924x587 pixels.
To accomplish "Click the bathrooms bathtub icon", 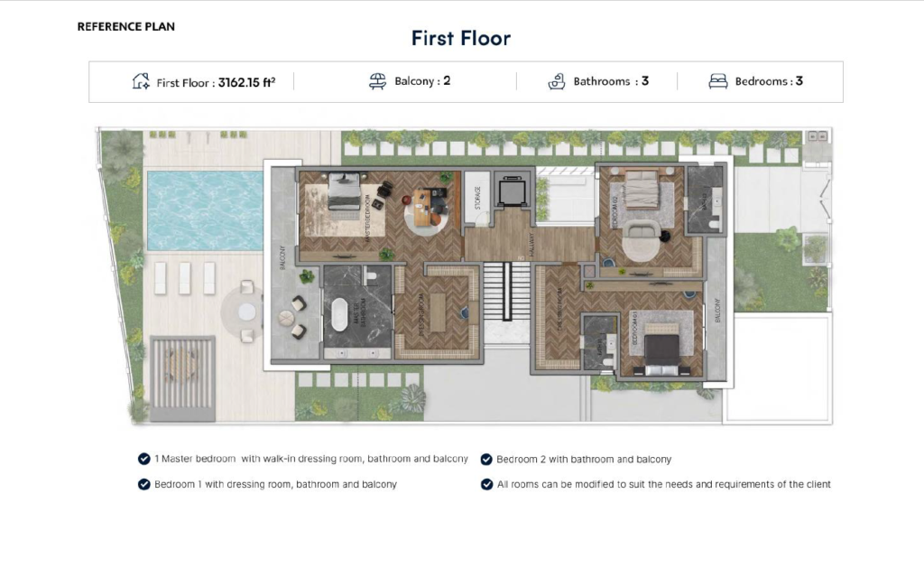I will 557,81.
